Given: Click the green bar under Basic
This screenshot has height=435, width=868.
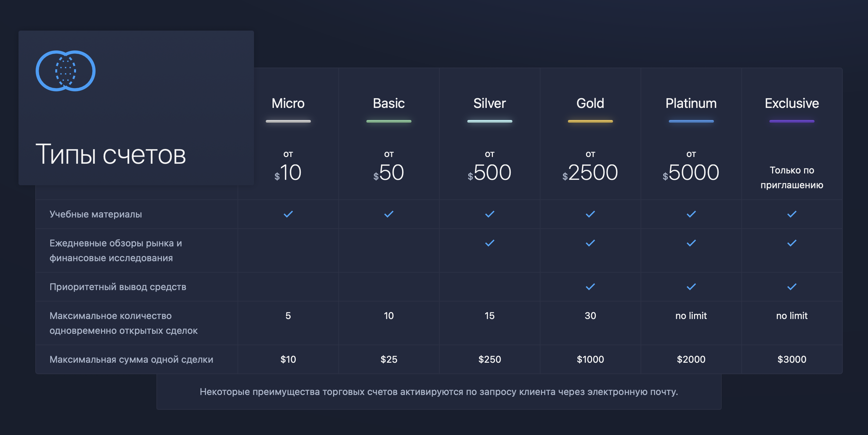Looking at the screenshot, I should pyautogui.click(x=389, y=121).
